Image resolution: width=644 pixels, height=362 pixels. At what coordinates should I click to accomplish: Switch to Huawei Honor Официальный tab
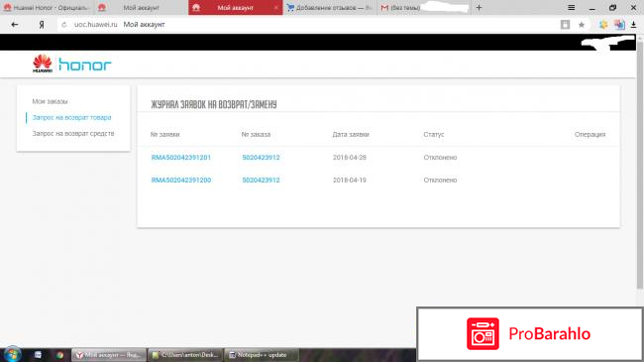pyautogui.click(x=47, y=7)
